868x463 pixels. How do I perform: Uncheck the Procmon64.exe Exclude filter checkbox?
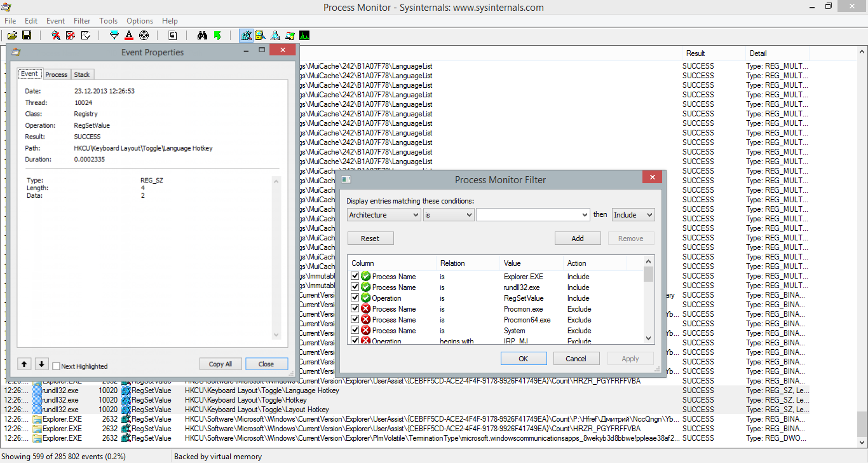355,320
